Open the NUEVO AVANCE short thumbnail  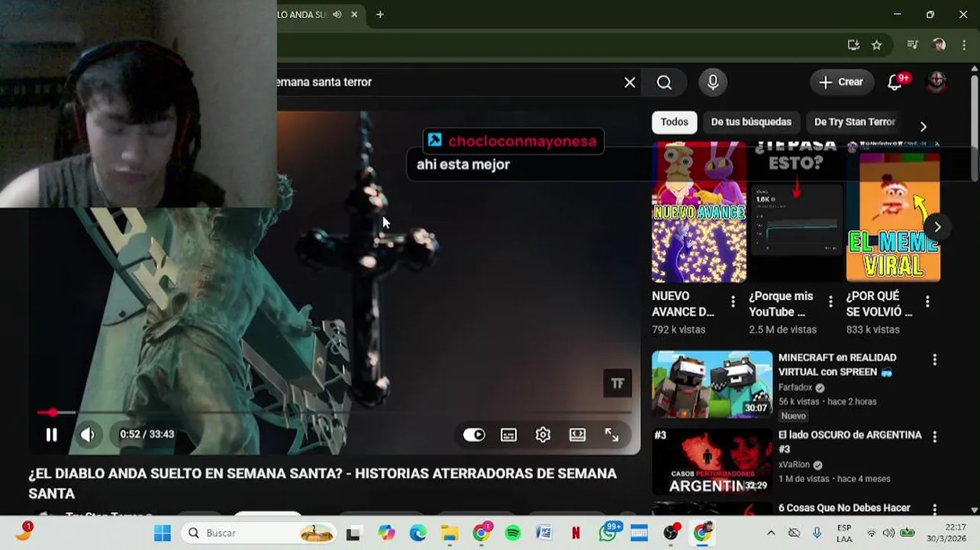click(x=699, y=212)
